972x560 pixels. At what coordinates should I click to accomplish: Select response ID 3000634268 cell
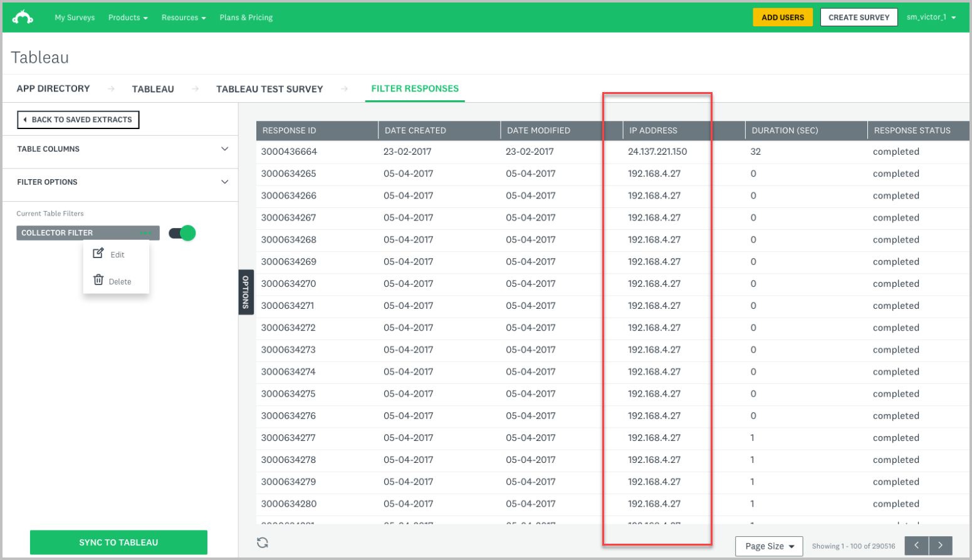click(288, 240)
